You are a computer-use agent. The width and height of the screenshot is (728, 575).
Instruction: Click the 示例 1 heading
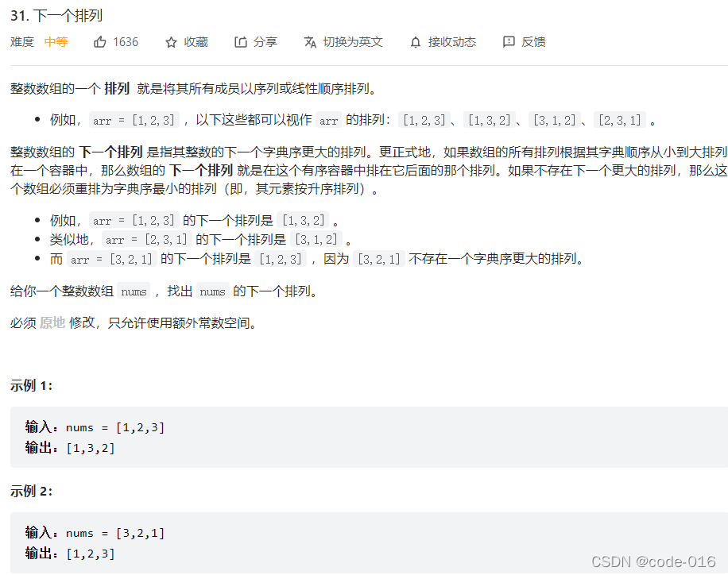coord(32,386)
